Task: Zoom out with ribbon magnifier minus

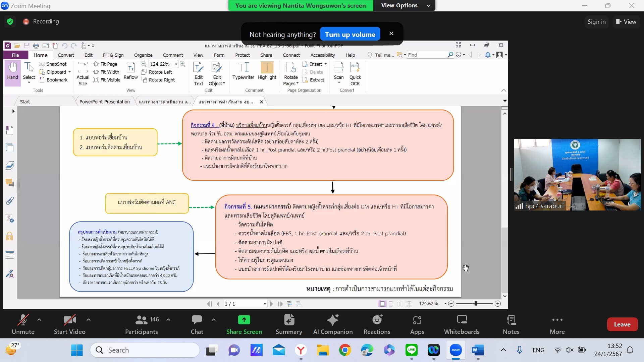Action: (x=144, y=64)
